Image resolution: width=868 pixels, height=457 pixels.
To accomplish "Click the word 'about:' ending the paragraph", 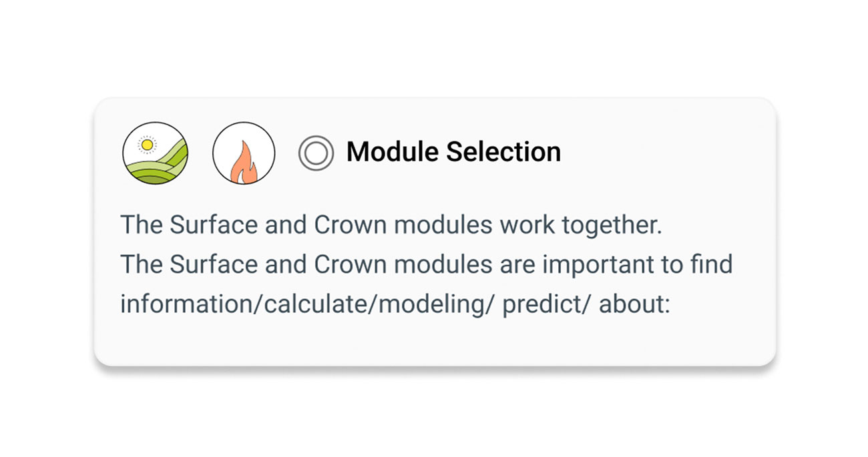I will [634, 304].
